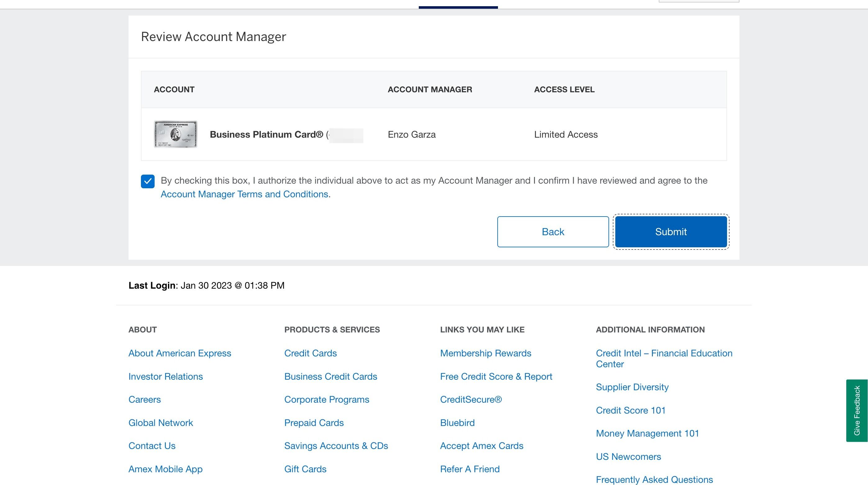Image resolution: width=868 pixels, height=485 pixels.
Task: Open Frequently Asked Questions link
Action: pyautogui.click(x=654, y=479)
